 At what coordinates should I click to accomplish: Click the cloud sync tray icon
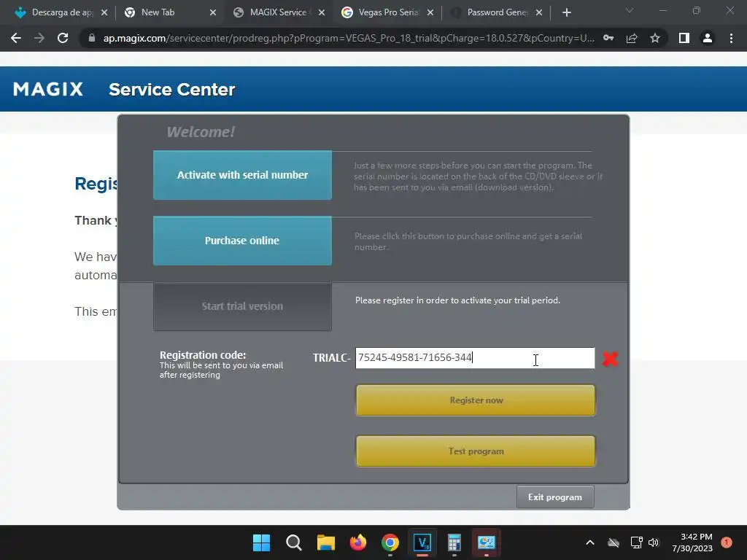click(613, 542)
